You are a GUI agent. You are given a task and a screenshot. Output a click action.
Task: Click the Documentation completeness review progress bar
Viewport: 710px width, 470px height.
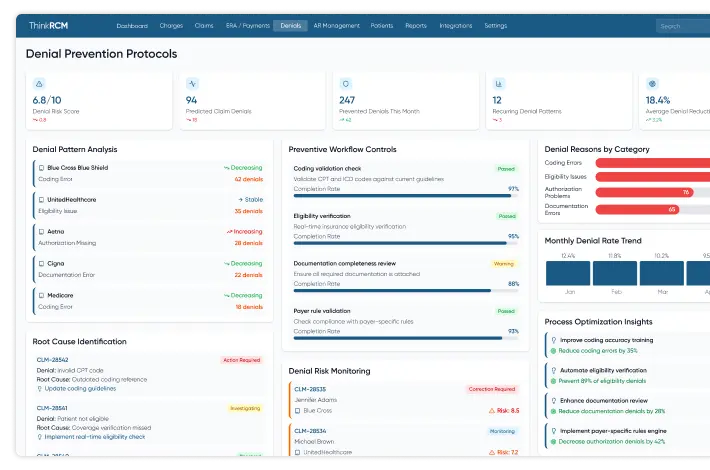(406, 291)
